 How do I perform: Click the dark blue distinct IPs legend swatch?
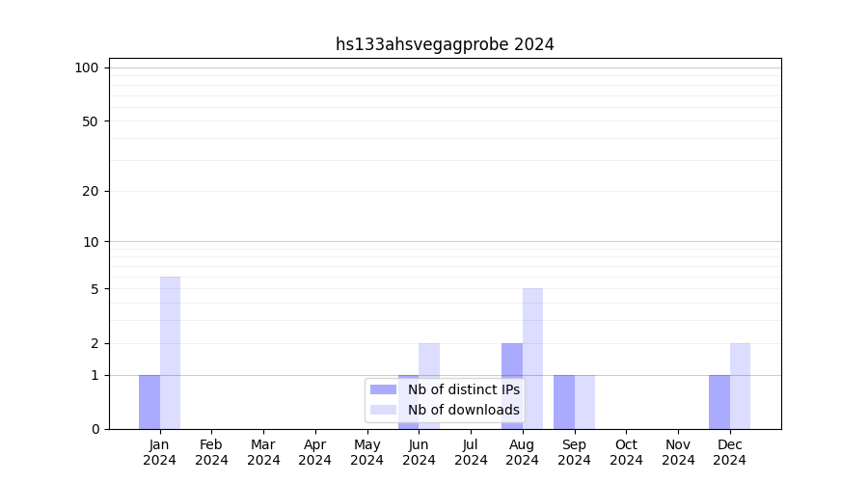383,389
